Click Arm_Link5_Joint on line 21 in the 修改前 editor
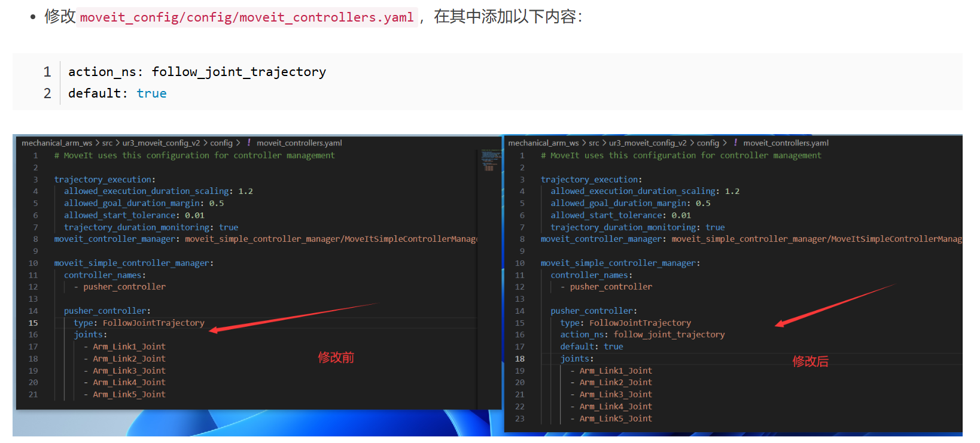980x443 pixels. point(129,395)
